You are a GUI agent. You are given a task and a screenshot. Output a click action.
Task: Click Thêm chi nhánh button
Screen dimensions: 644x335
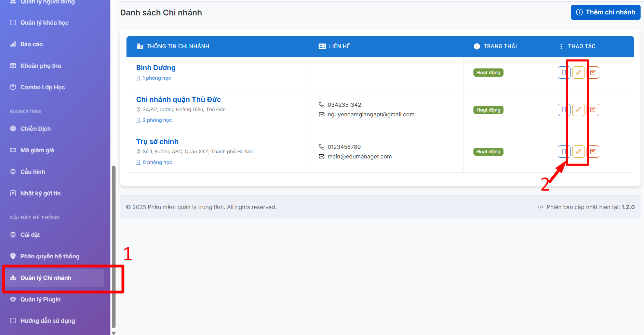pos(605,12)
